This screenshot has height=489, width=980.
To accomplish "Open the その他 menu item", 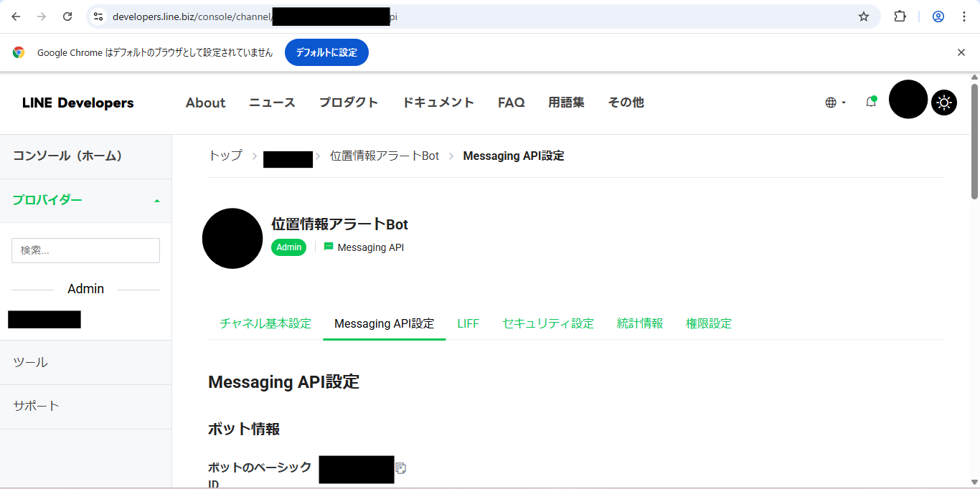I will click(x=626, y=103).
